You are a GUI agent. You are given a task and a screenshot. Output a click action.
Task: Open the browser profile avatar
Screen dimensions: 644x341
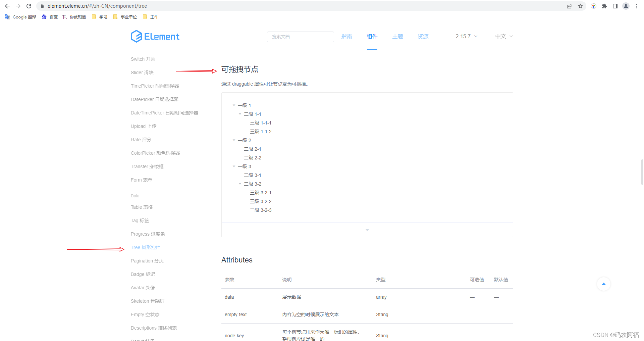click(x=626, y=6)
